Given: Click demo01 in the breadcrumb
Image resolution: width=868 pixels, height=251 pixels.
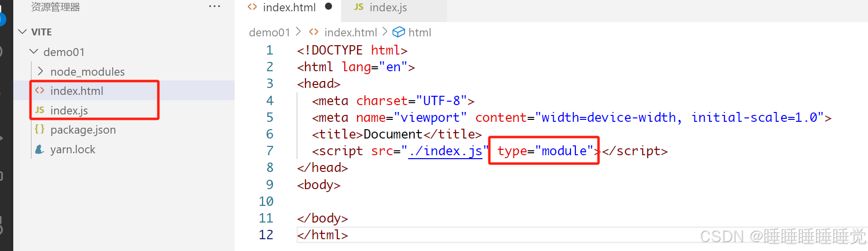Looking at the screenshot, I should [x=269, y=32].
